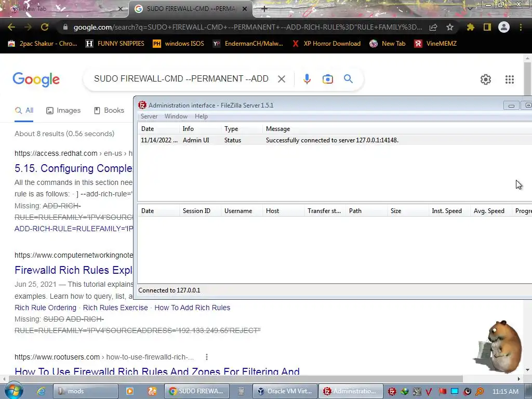Open the UC Browser taskbar icon
The width and height of the screenshot is (532, 399).
click(152, 391)
